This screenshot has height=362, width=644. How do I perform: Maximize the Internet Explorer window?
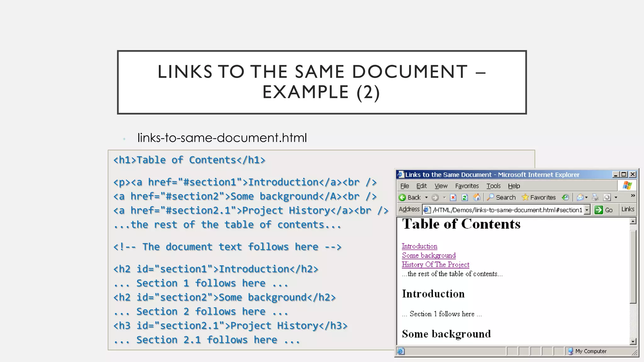[x=624, y=174]
